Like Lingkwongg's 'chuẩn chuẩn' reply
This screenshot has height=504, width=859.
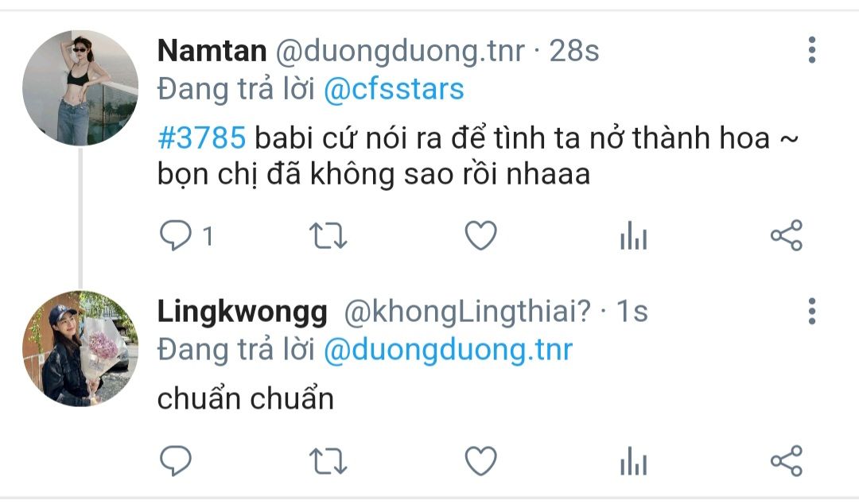pos(480,460)
